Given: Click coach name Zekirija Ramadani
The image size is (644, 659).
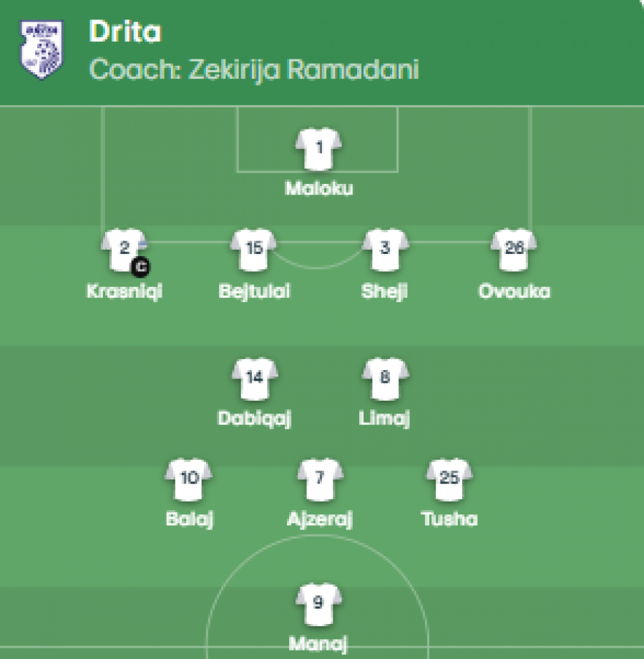Looking at the screenshot, I should tap(303, 69).
